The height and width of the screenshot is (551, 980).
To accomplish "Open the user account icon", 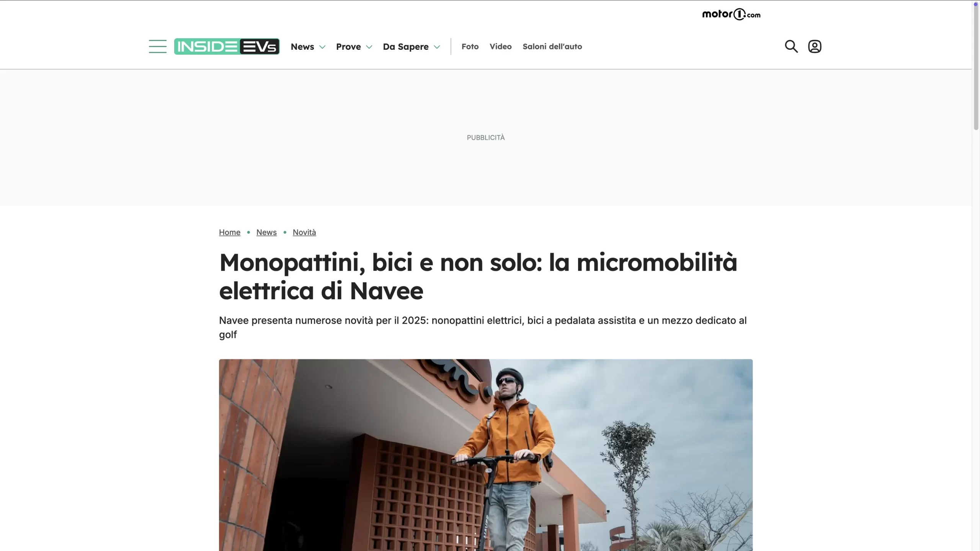I will [x=815, y=46].
